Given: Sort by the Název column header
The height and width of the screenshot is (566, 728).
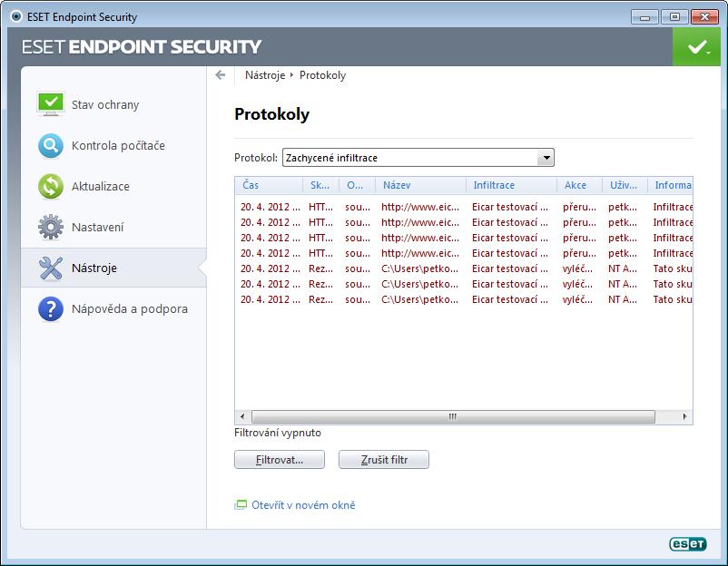Looking at the screenshot, I should (x=420, y=185).
